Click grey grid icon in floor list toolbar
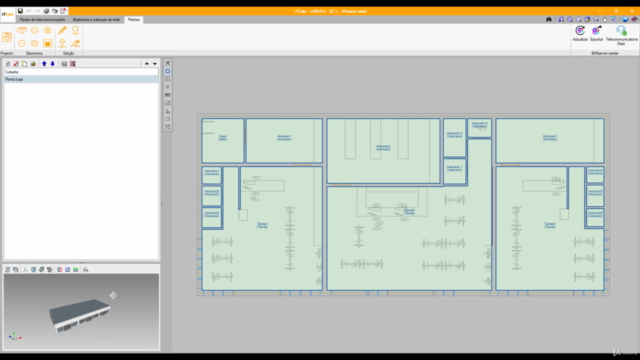640x360 pixels. (64, 64)
